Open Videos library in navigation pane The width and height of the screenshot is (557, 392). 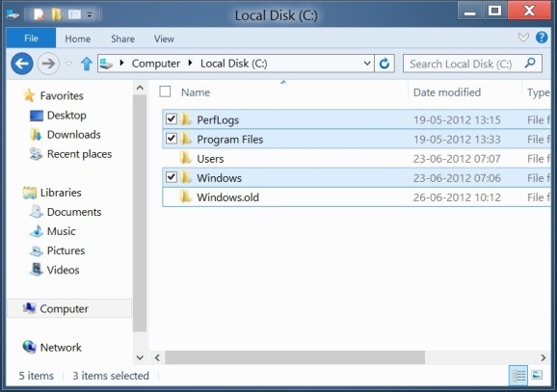tap(63, 270)
